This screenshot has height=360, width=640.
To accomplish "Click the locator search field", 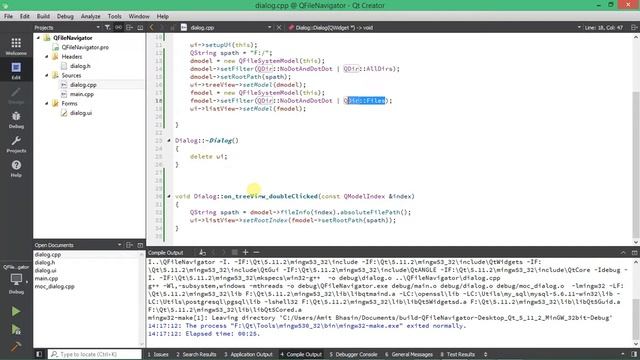I will pyautogui.click(x=95, y=354).
